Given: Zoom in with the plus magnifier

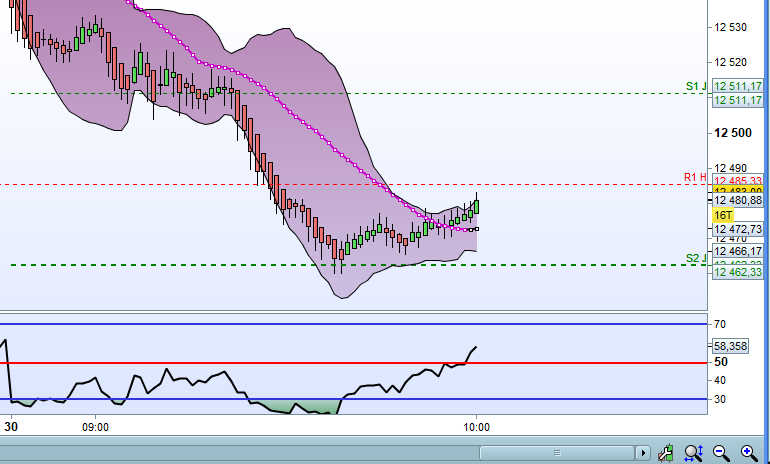Looking at the screenshot, I should (x=749, y=452).
